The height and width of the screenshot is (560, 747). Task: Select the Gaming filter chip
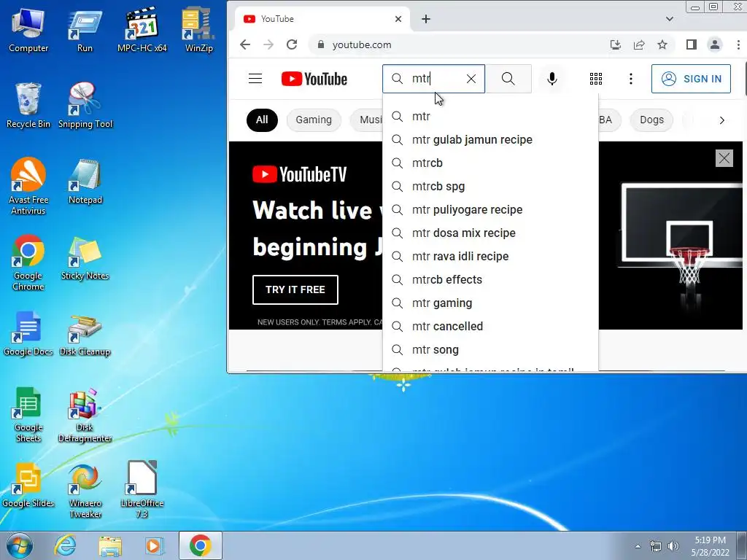(314, 120)
